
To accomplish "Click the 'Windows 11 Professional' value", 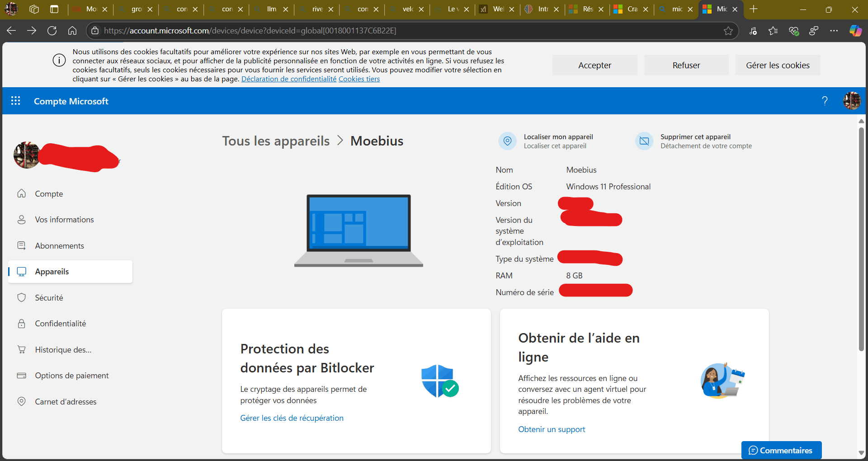I will pyautogui.click(x=608, y=187).
